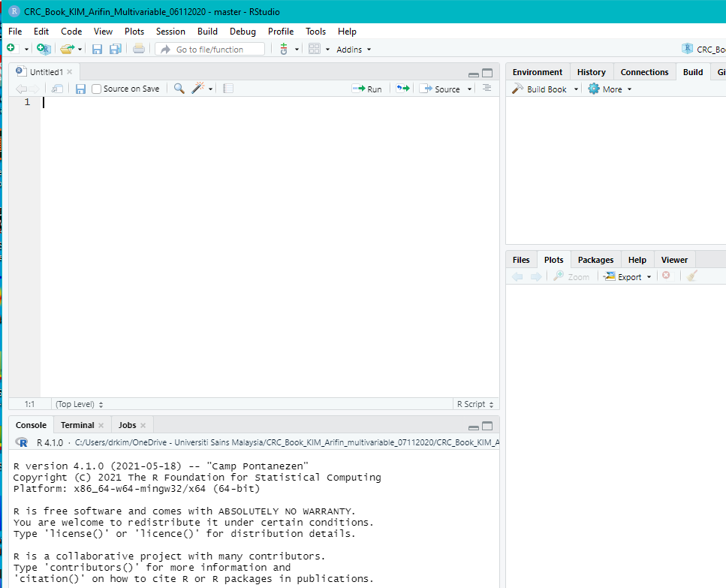
Task: Click the More build options button
Action: (x=609, y=88)
